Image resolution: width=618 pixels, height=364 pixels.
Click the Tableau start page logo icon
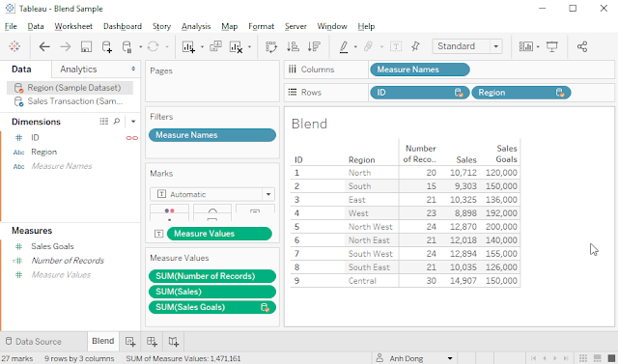tap(14, 46)
